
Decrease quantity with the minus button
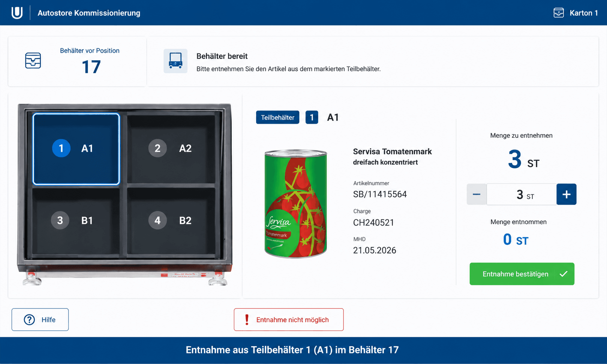(477, 194)
